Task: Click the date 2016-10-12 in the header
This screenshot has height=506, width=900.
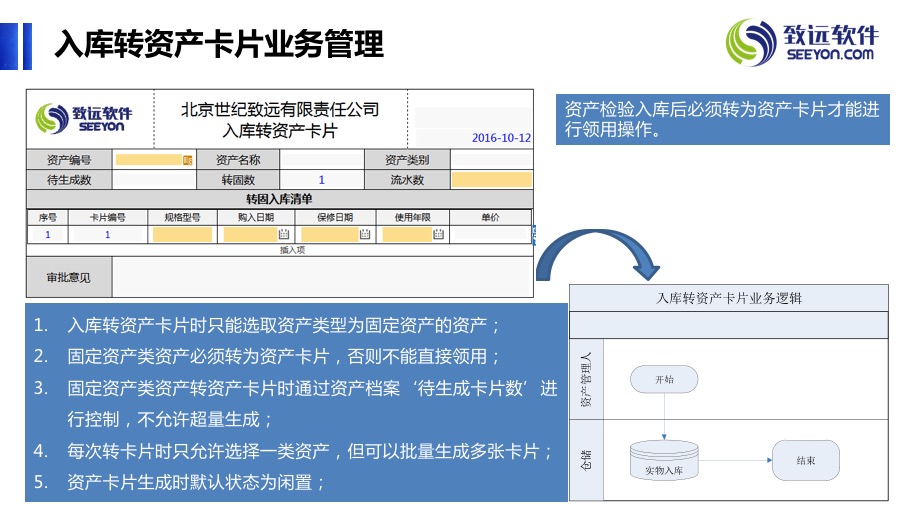Action: coord(501,138)
